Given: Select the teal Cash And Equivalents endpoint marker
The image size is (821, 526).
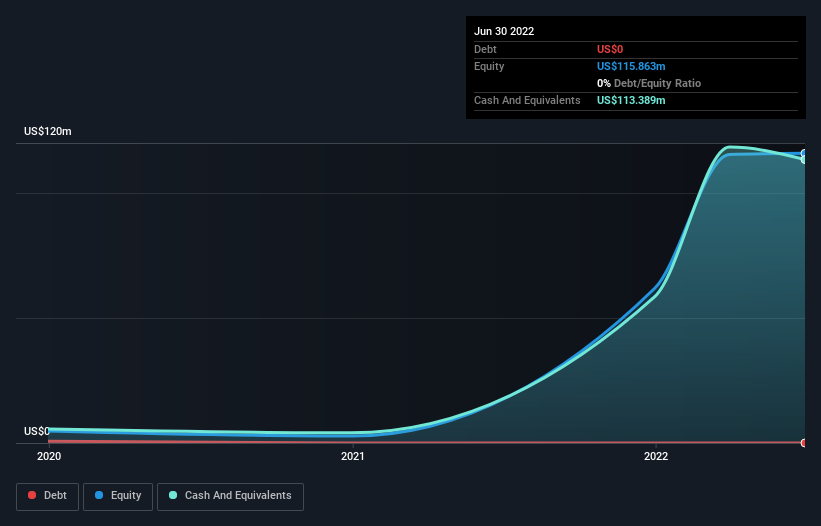Looking at the screenshot, I should tap(804, 160).
